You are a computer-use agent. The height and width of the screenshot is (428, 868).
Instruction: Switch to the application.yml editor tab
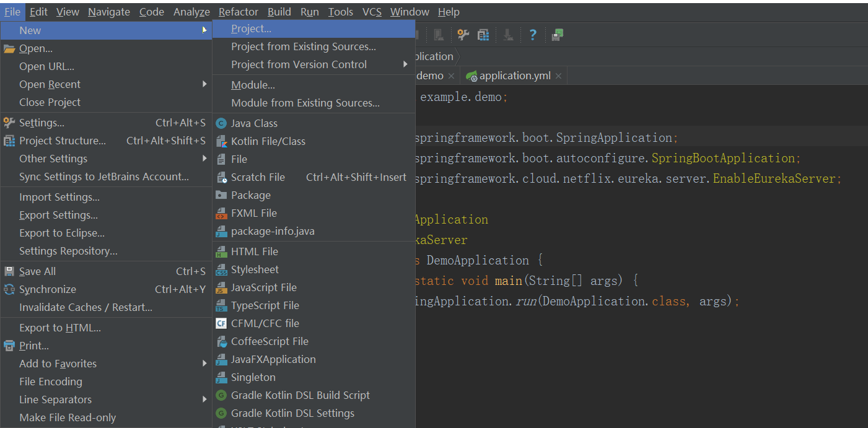514,75
